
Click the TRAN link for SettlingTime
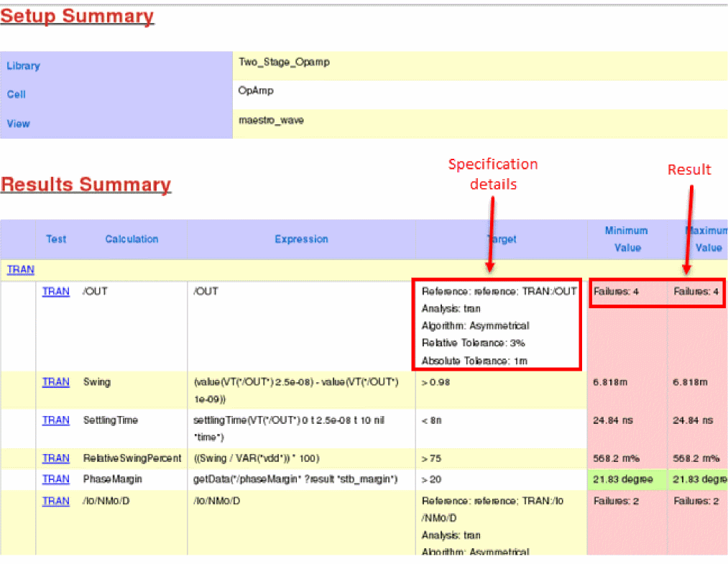click(x=55, y=420)
